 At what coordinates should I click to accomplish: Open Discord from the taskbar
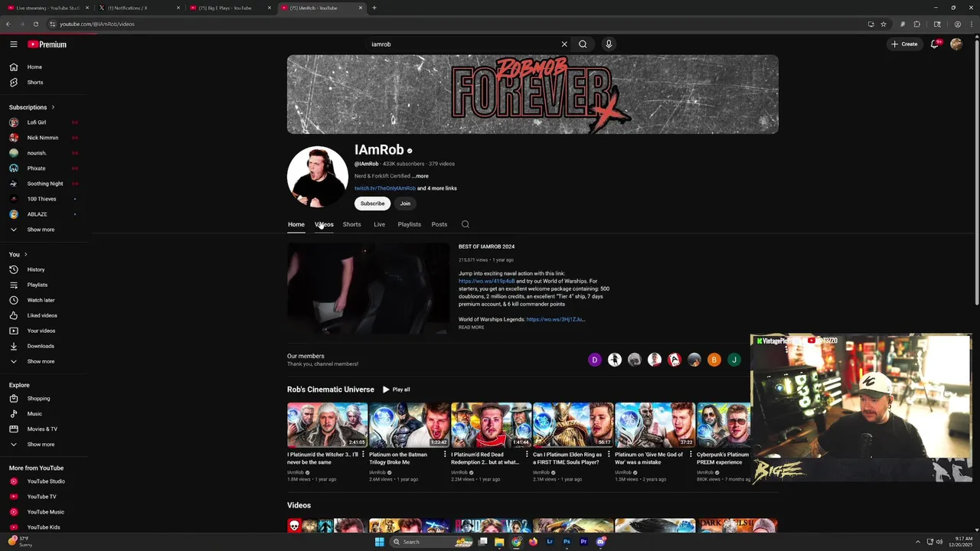pyautogui.click(x=600, y=542)
